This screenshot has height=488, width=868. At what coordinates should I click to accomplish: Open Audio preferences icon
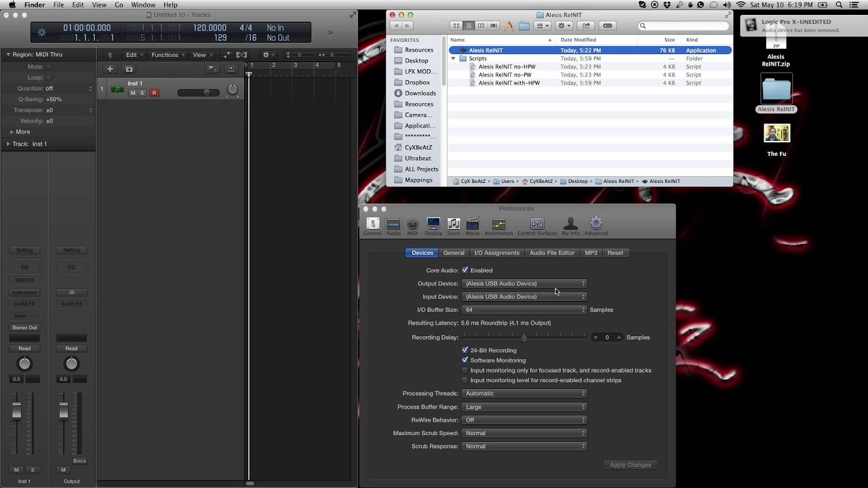click(393, 226)
